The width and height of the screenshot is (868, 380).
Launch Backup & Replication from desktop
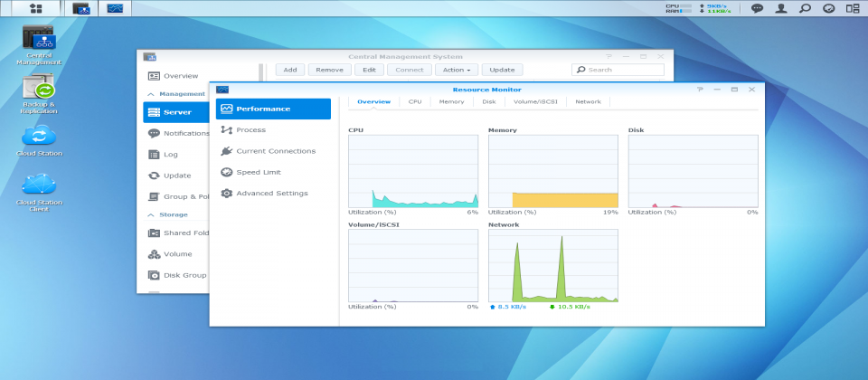tap(38, 89)
